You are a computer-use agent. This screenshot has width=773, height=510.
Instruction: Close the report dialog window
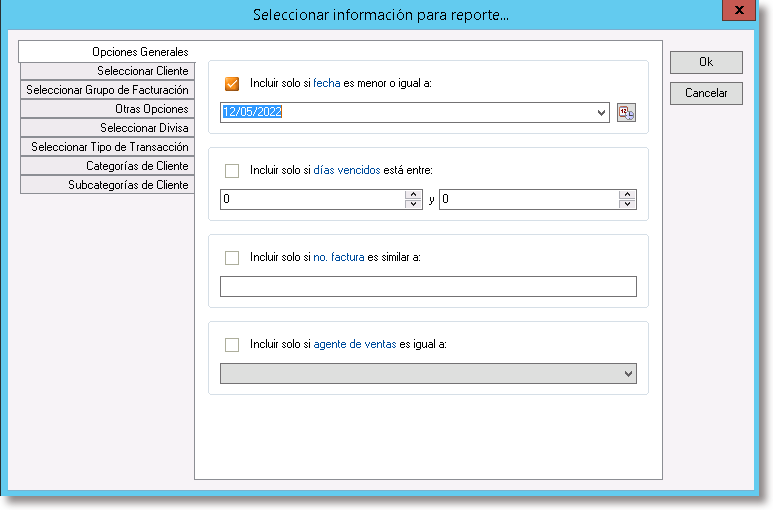(x=738, y=10)
